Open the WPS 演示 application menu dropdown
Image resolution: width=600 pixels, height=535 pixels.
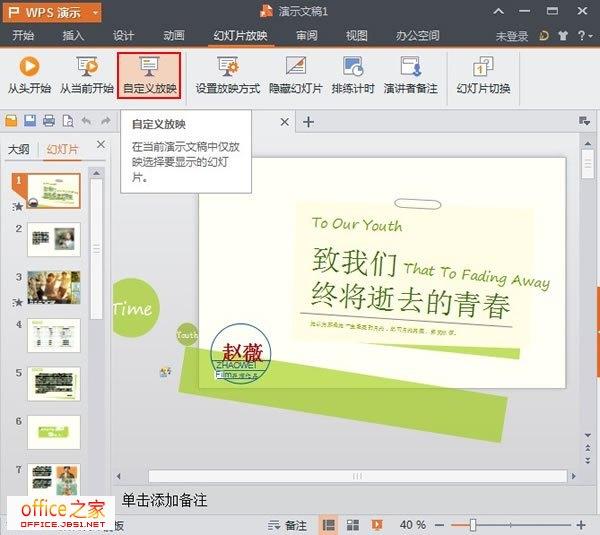pos(52,12)
